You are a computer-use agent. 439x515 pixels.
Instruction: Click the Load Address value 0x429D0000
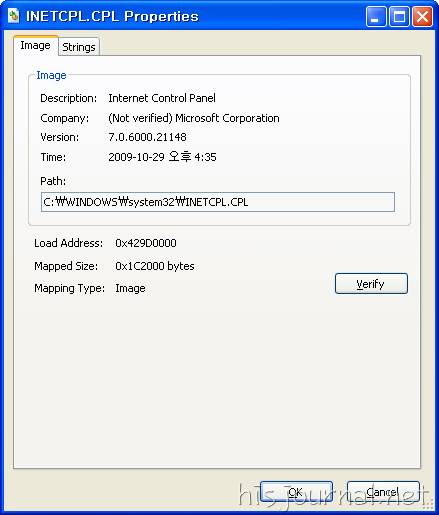click(146, 243)
